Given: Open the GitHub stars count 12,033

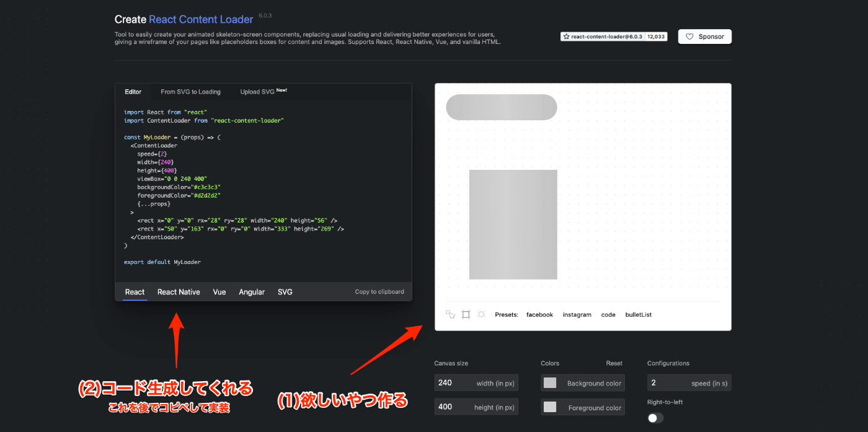Looking at the screenshot, I should click(x=656, y=37).
